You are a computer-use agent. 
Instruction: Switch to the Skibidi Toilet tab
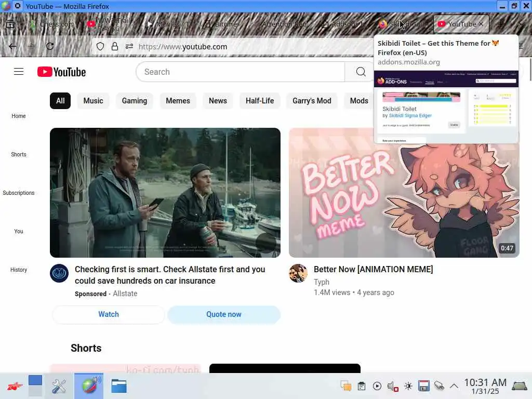coord(403,24)
